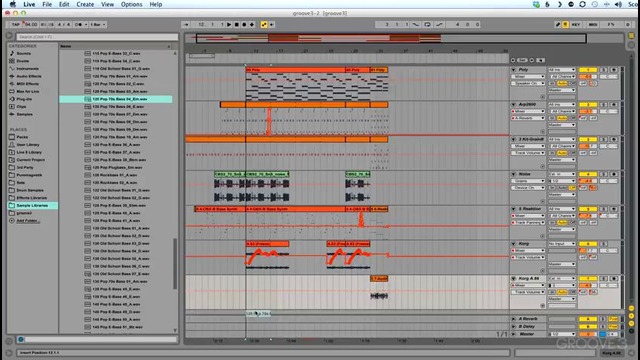Viewport: 640px width, 360px height.
Task: Select Sample Libraries folder
Action: [x=32, y=205]
